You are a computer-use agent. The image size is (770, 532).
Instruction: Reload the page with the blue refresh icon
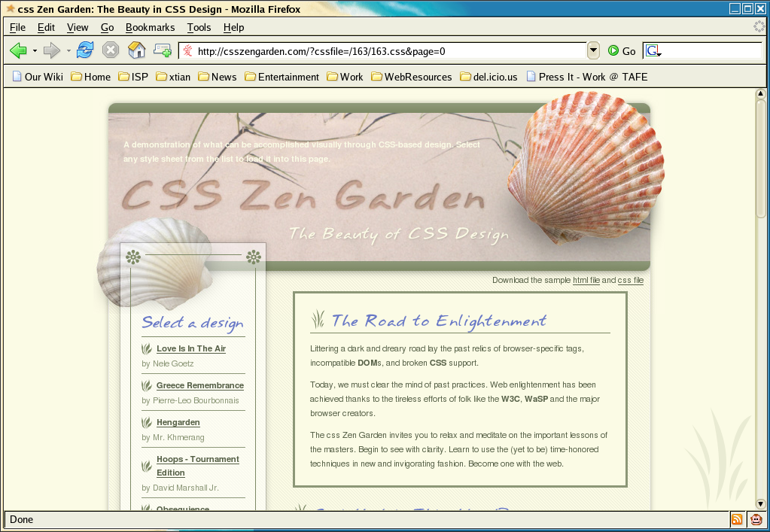point(85,50)
